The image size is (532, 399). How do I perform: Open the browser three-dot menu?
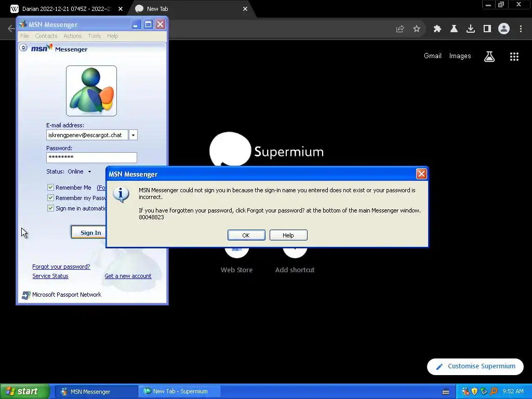click(x=521, y=29)
